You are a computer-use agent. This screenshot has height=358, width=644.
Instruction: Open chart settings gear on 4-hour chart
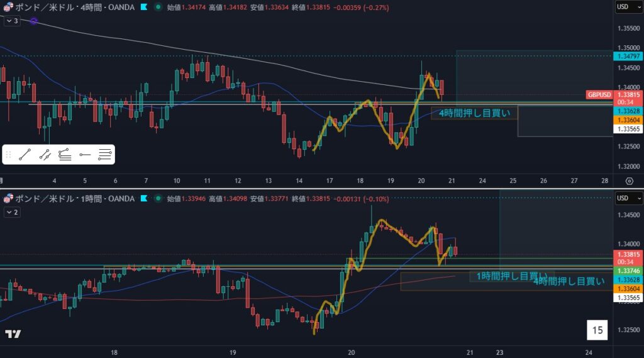[x=629, y=181]
